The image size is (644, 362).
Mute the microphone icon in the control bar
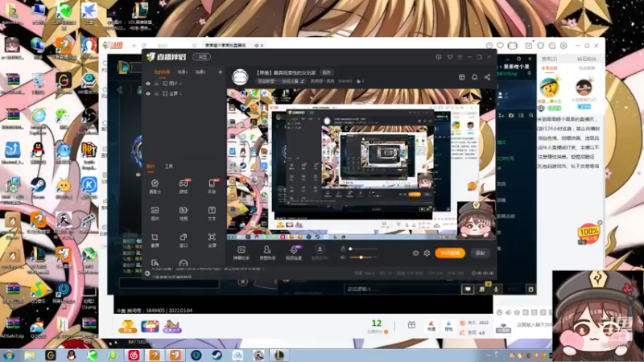pyautogui.click(x=343, y=249)
